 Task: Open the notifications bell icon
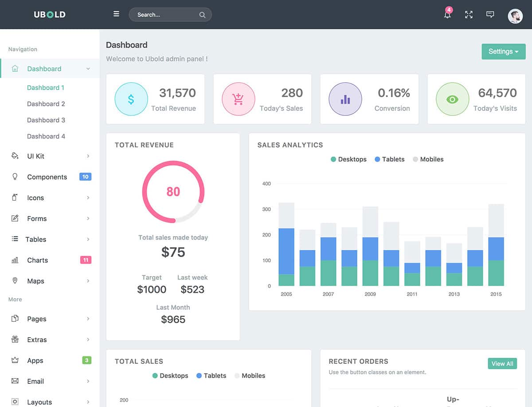(x=447, y=15)
